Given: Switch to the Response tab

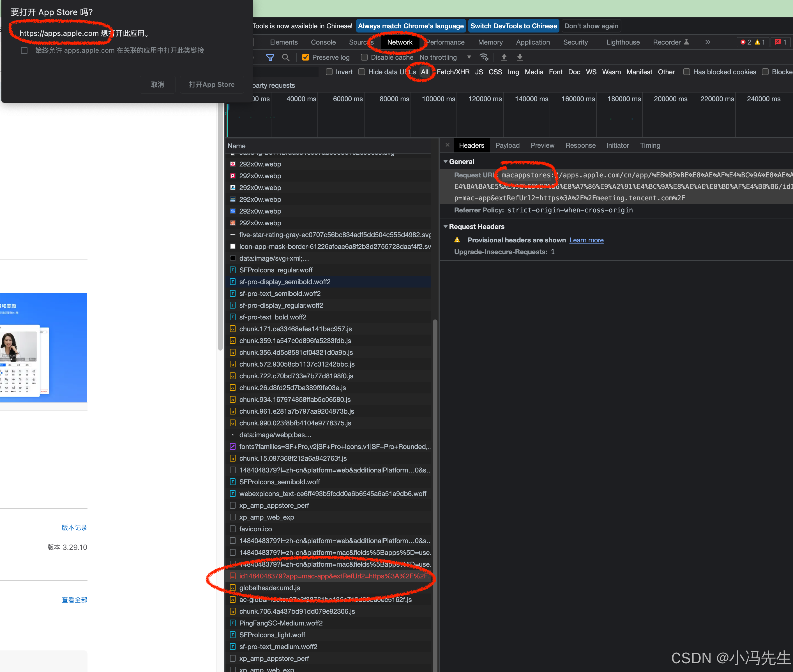Looking at the screenshot, I should point(580,145).
